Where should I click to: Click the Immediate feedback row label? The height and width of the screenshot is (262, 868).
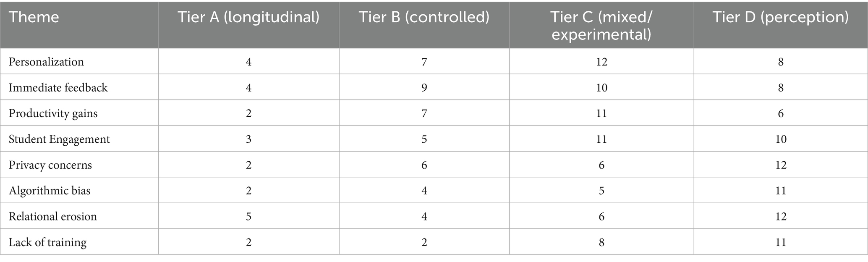click(x=58, y=87)
